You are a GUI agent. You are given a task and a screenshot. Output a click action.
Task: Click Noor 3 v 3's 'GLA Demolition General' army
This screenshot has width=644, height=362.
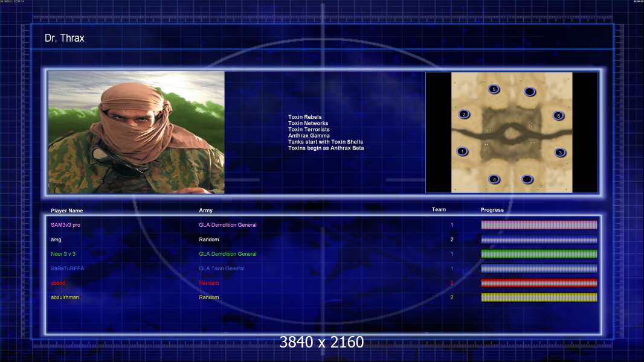[228, 254]
